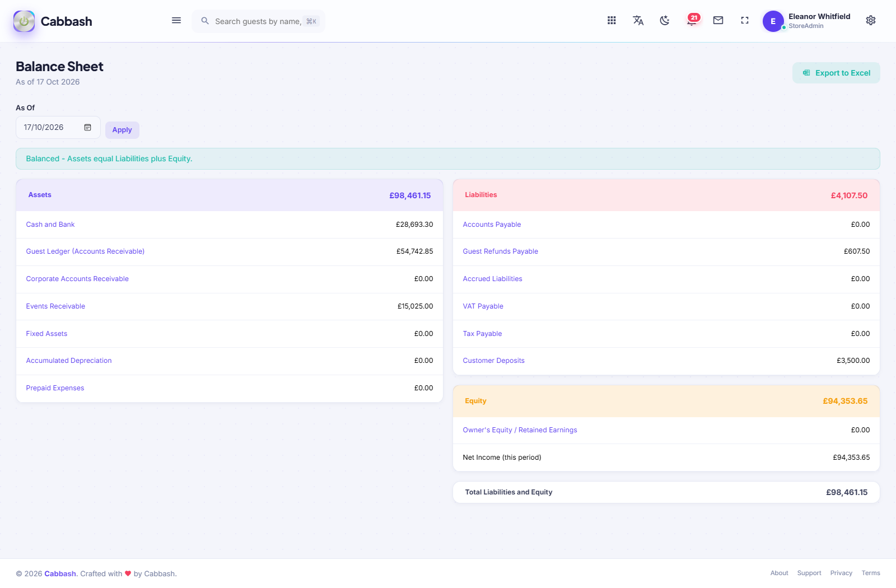Open Fixed Assets link

coord(46,334)
